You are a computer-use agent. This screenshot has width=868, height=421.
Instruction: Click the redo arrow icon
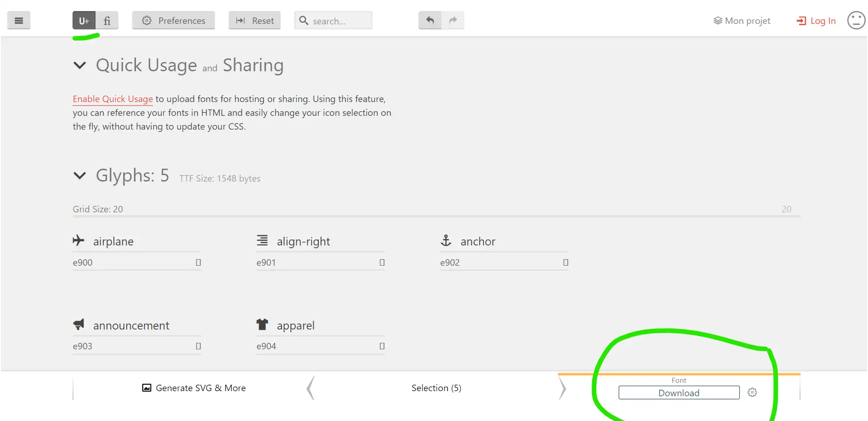(453, 20)
